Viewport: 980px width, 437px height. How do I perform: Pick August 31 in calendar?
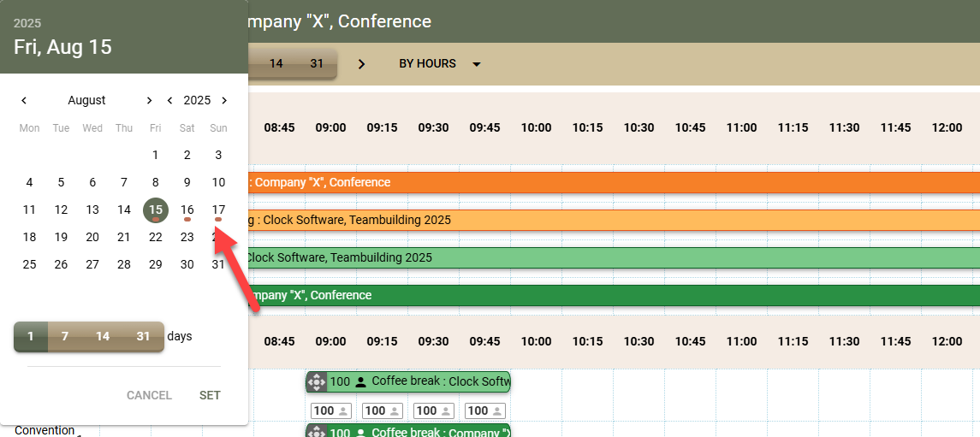[218, 265]
